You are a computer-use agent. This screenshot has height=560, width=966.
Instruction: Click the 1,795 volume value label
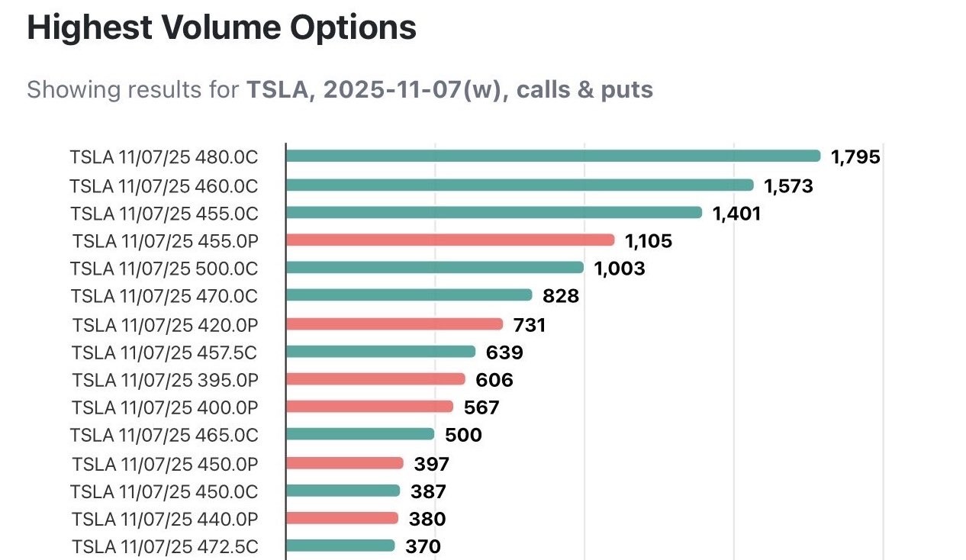coord(855,157)
